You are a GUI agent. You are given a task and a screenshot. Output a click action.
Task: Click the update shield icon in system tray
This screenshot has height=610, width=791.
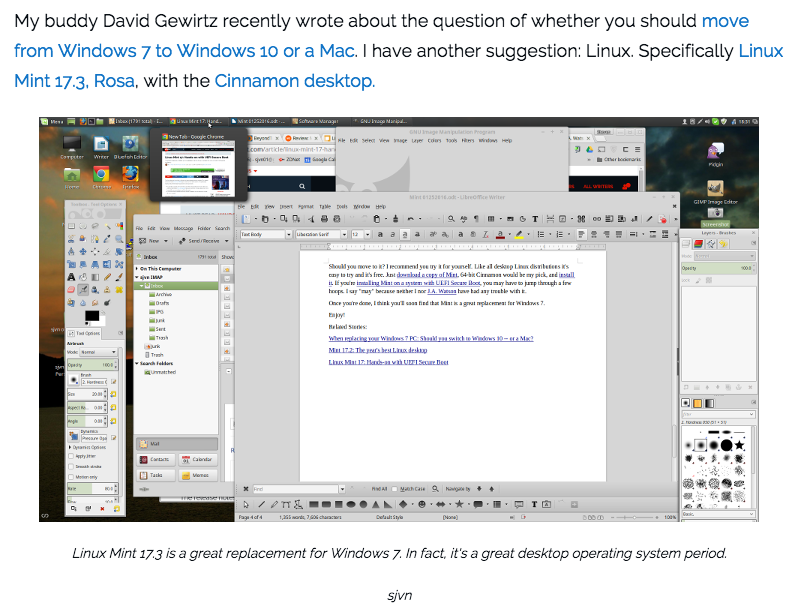click(724, 122)
